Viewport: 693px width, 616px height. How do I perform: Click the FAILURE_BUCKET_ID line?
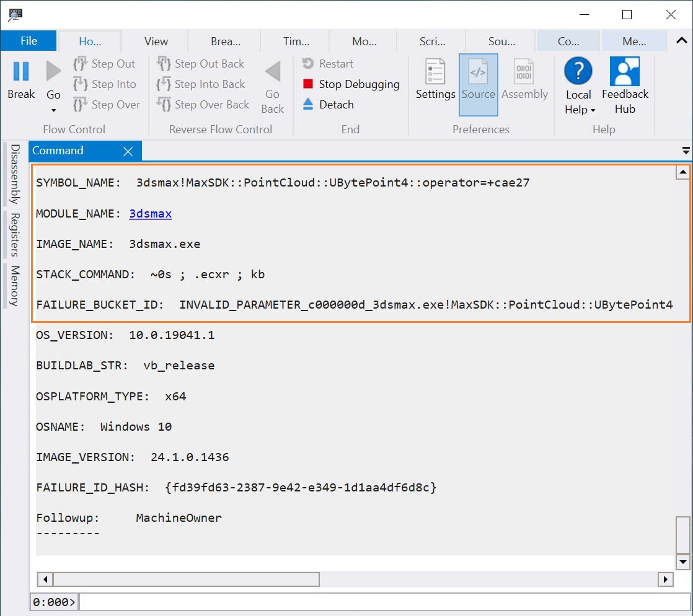(355, 305)
